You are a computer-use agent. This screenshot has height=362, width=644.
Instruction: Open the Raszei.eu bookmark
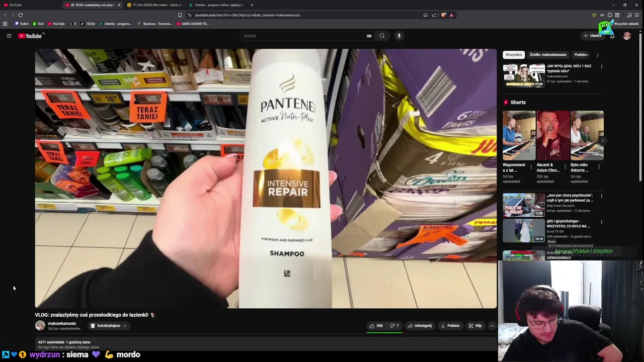point(154,24)
